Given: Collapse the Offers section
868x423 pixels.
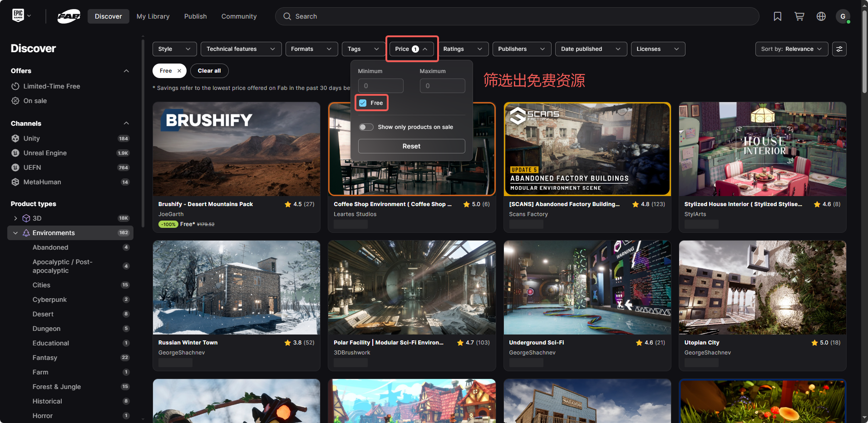Looking at the screenshot, I should 126,71.
